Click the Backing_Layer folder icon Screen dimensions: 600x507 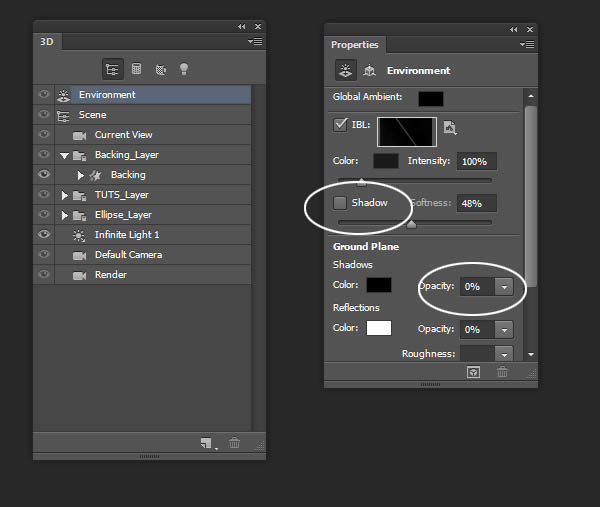[x=79, y=155]
